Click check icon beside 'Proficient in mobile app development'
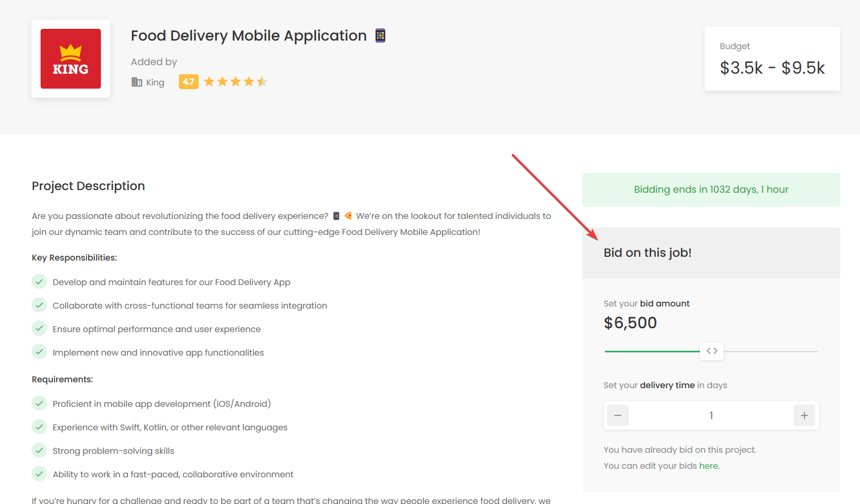 tap(39, 404)
